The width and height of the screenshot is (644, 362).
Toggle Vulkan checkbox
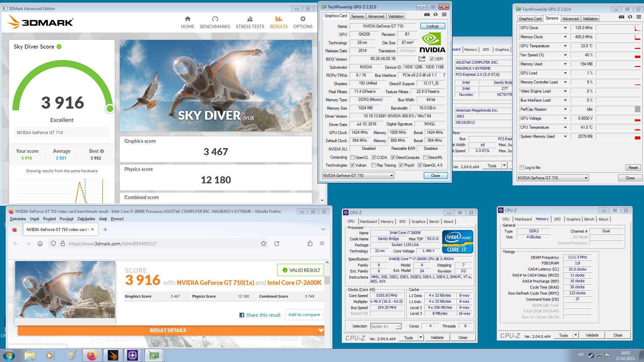[352, 165]
